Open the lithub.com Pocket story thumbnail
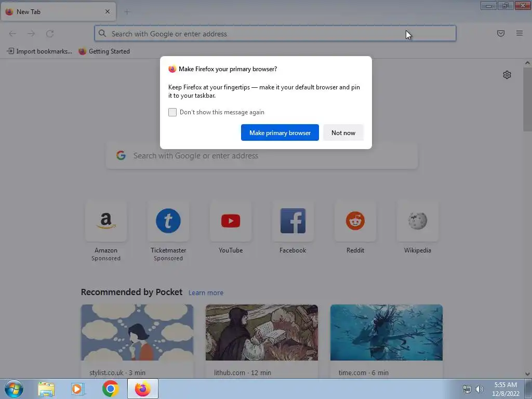Screen dimensions: 532x399 [x=262, y=332]
